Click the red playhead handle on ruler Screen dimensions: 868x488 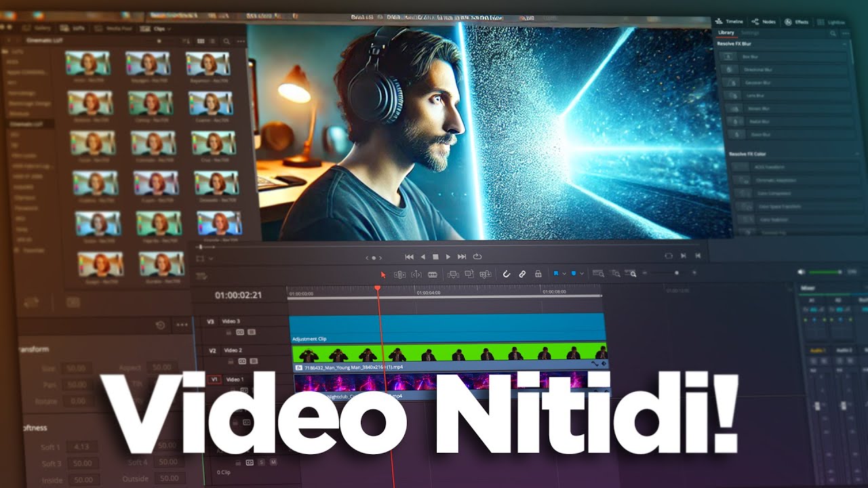point(378,289)
